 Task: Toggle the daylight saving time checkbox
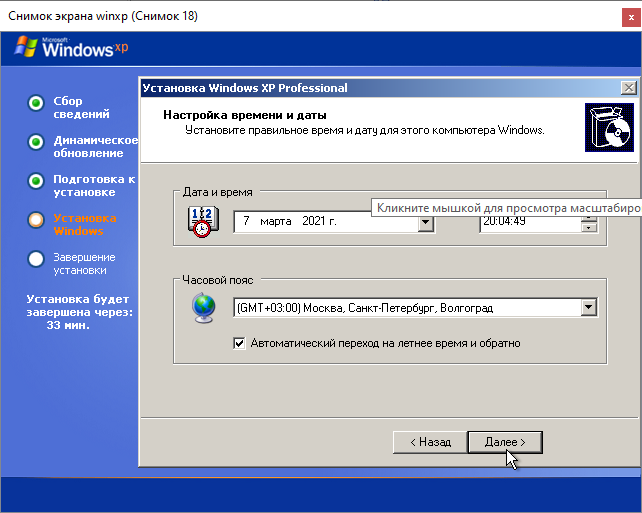click(239, 343)
